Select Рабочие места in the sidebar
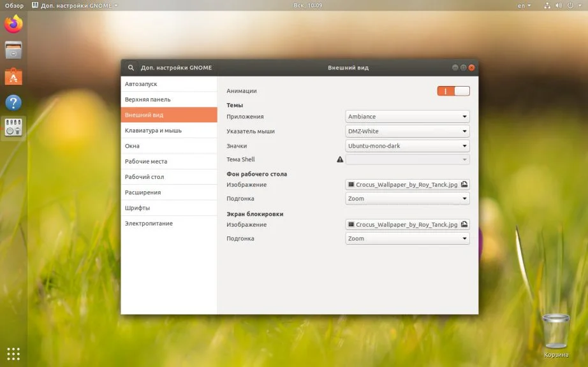This screenshot has height=367, width=588. (169, 161)
